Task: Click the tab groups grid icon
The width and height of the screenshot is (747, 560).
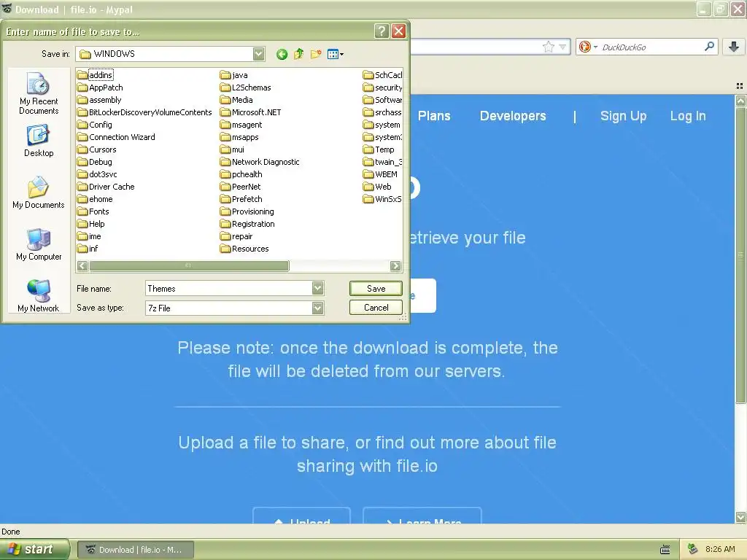Action: (740, 86)
